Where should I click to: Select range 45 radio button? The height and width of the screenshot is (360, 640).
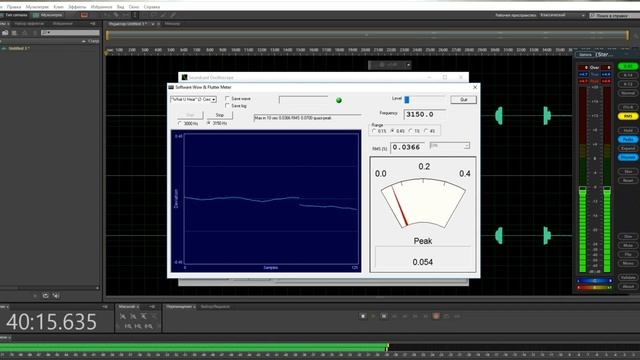coord(426,131)
